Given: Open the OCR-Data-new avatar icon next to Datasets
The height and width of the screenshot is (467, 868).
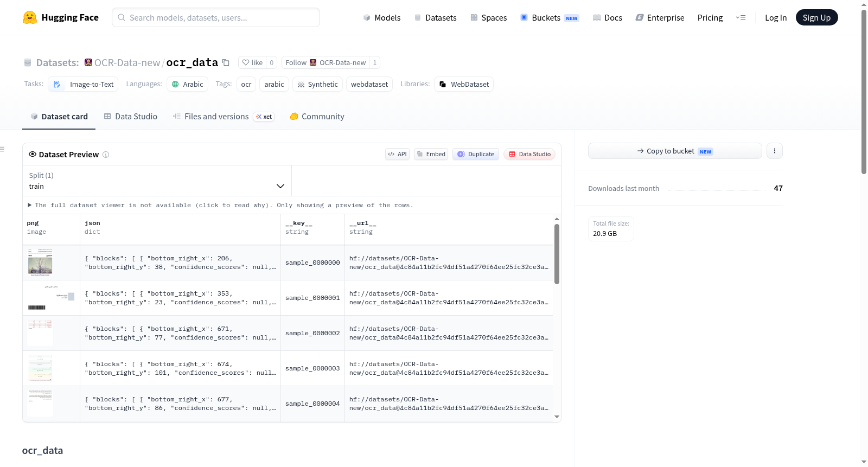Looking at the screenshot, I should tap(88, 62).
